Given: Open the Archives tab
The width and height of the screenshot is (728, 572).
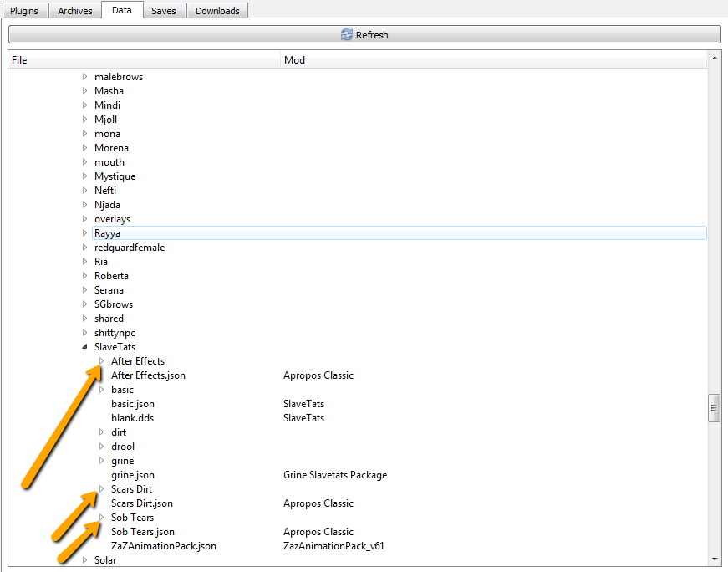Looking at the screenshot, I should [x=75, y=11].
